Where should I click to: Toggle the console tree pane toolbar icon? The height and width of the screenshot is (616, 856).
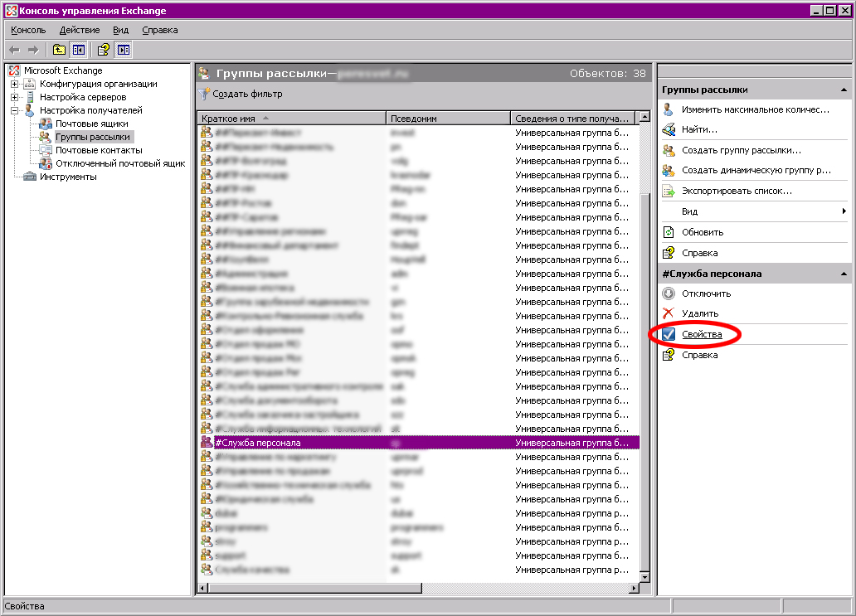[79, 51]
